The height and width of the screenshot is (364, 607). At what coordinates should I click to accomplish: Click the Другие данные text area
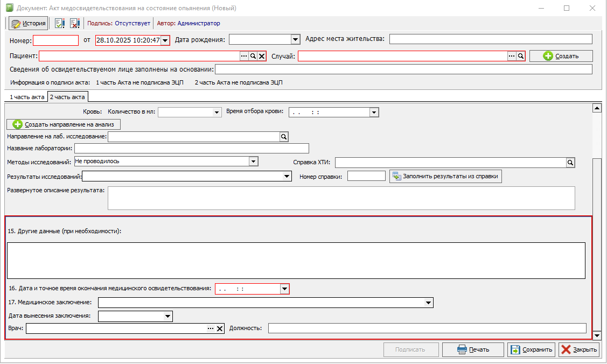pyautogui.click(x=296, y=260)
